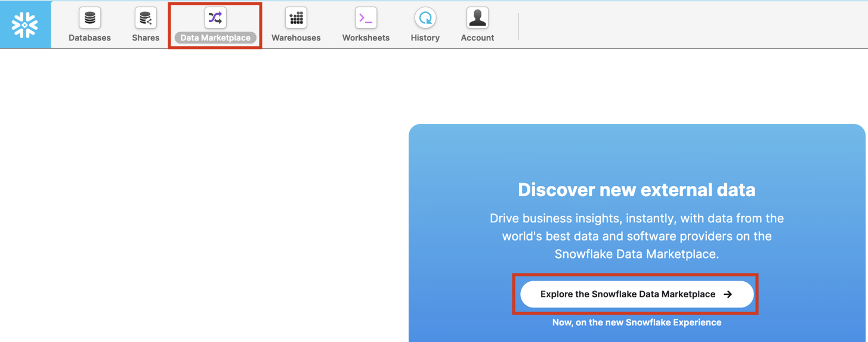
Task: Click "Now, on the new Snowflake Experience" text
Action: tap(637, 322)
